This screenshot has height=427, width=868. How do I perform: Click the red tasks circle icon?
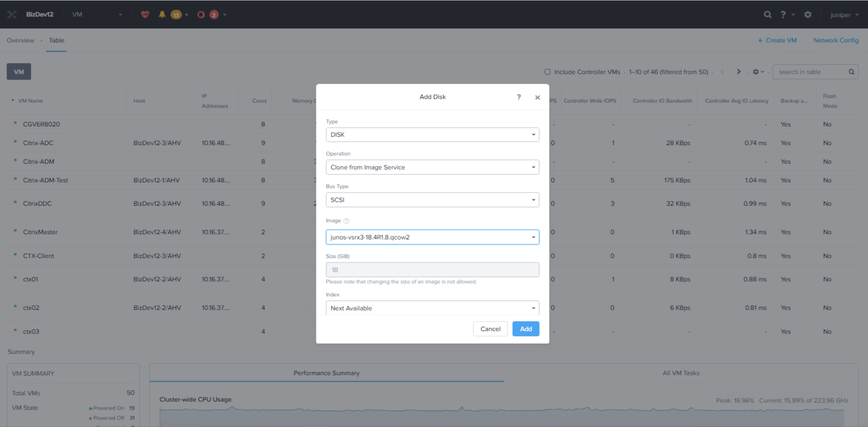click(x=201, y=15)
